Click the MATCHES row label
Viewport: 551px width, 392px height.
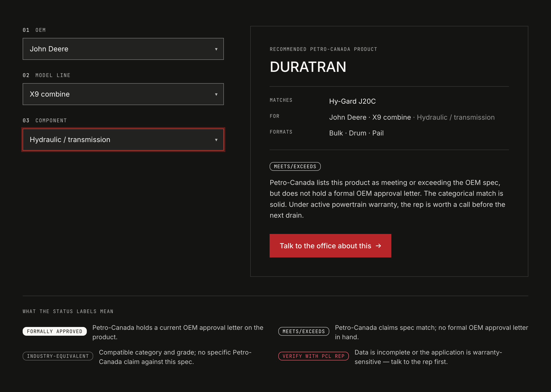point(281,100)
